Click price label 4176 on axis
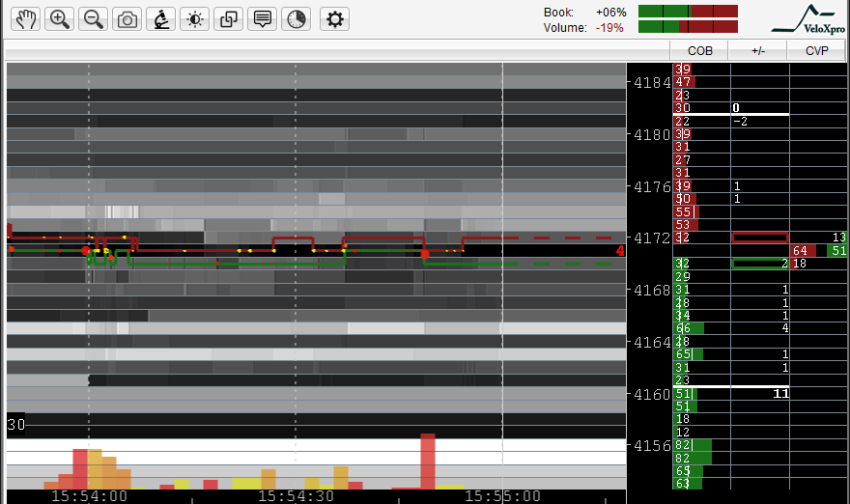 (652, 187)
